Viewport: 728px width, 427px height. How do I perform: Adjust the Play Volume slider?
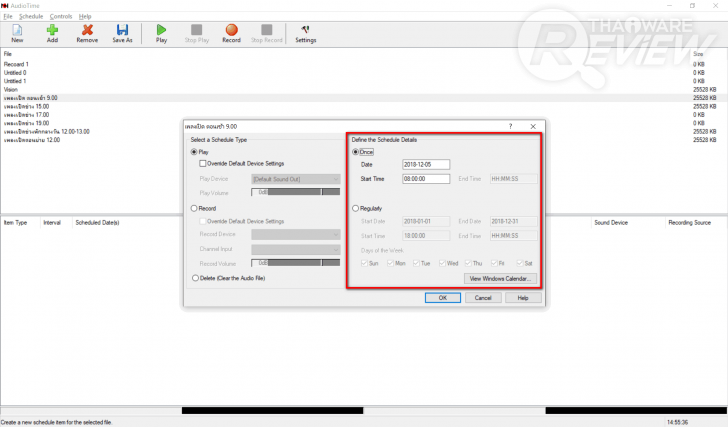tap(296, 192)
